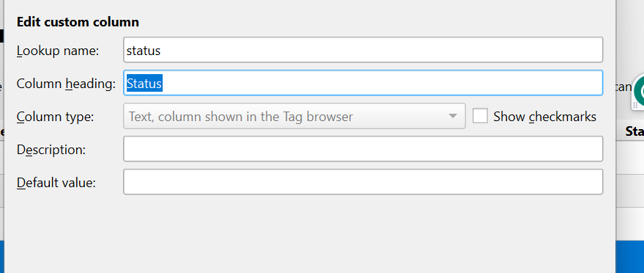Viewport: 644px width, 273px height.
Task: Click the Description label
Action: click(x=51, y=150)
